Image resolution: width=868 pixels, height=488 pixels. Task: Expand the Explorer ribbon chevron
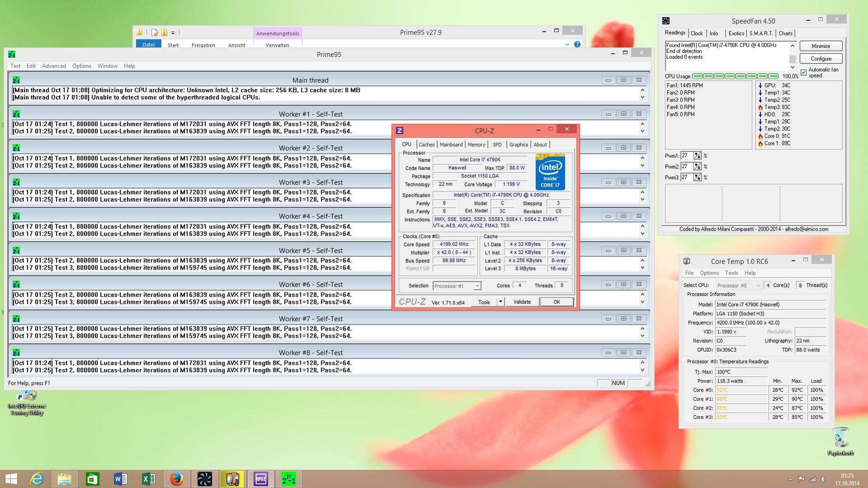(x=567, y=44)
